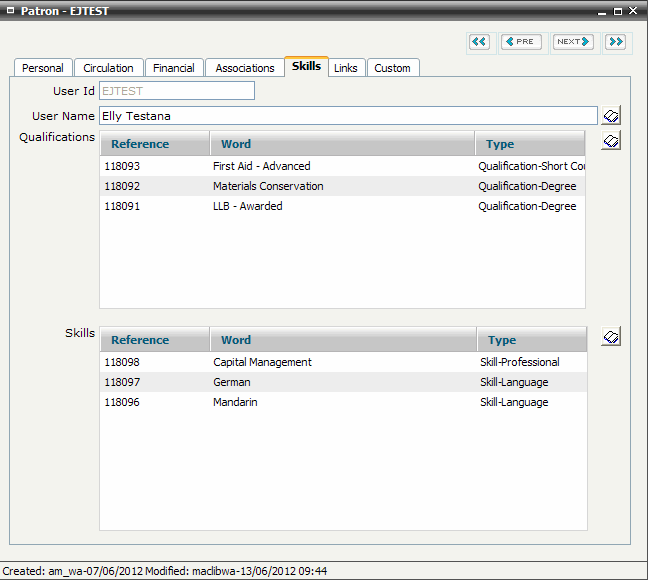648x580 pixels.
Task: Open the Associations tab
Action: pyautogui.click(x=245, y=68)
